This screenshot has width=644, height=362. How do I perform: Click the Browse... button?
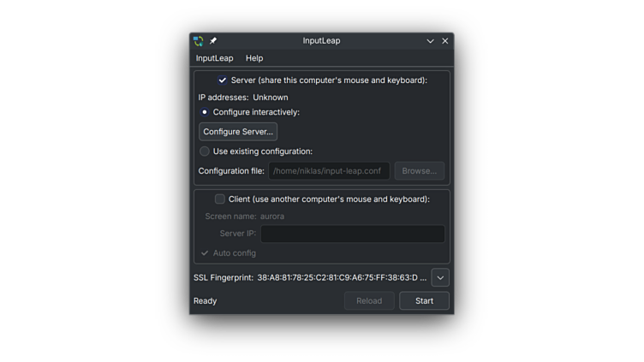(x=419, y=171)
